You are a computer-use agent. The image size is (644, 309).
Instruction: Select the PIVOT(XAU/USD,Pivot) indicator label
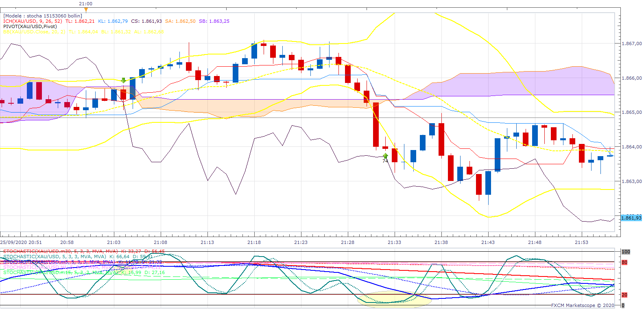click(30, 26)
